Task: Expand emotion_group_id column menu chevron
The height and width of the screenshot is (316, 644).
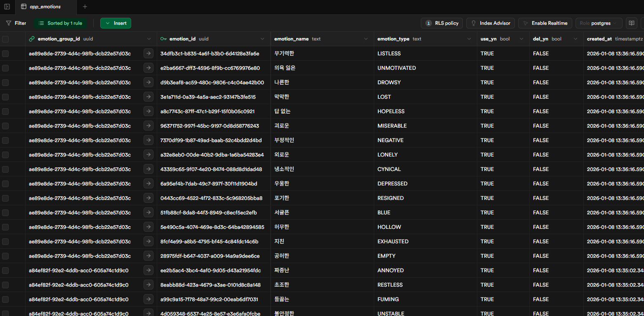Action: 149,39
